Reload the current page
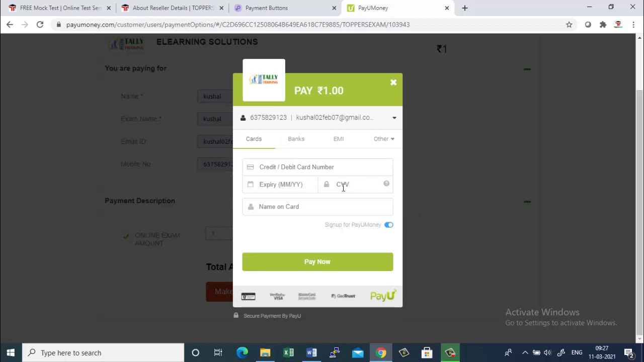 click(x=40, y=25)
